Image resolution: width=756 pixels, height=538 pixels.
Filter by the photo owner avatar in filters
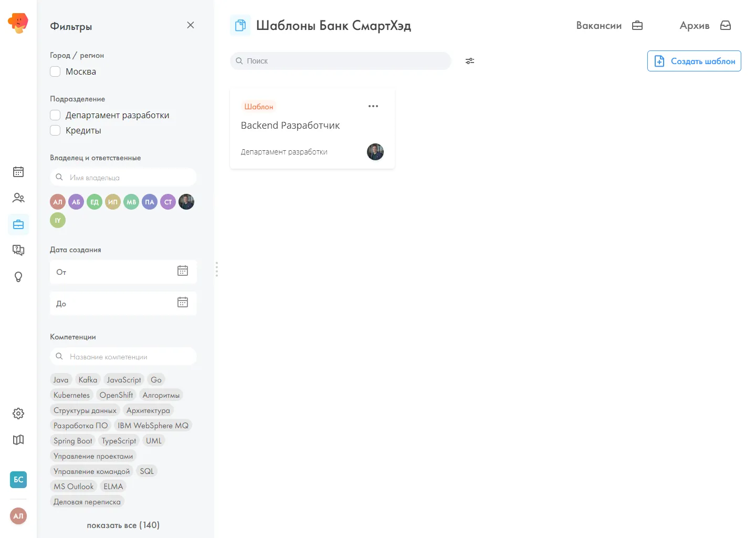click(x=186, y=202)
